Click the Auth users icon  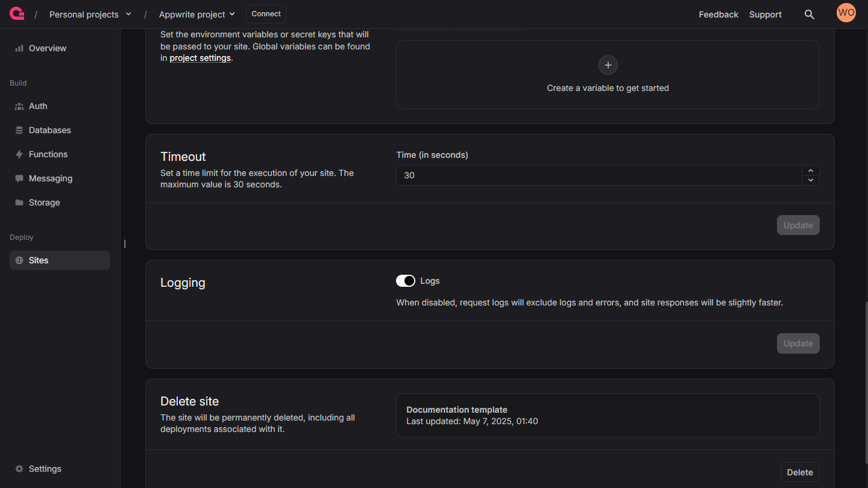[19, 106]
